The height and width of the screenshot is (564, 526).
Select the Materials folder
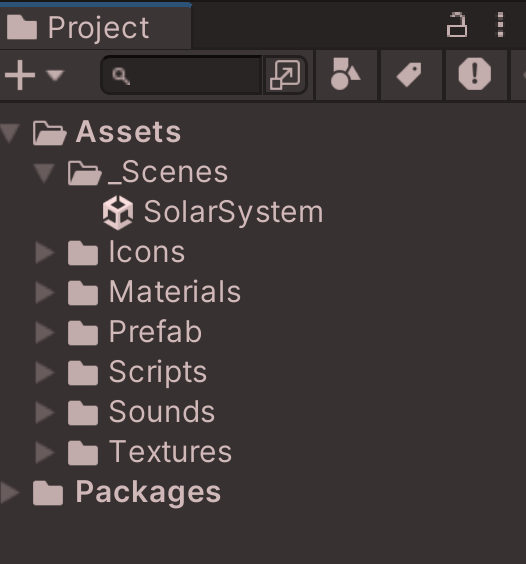coord(154,292)
